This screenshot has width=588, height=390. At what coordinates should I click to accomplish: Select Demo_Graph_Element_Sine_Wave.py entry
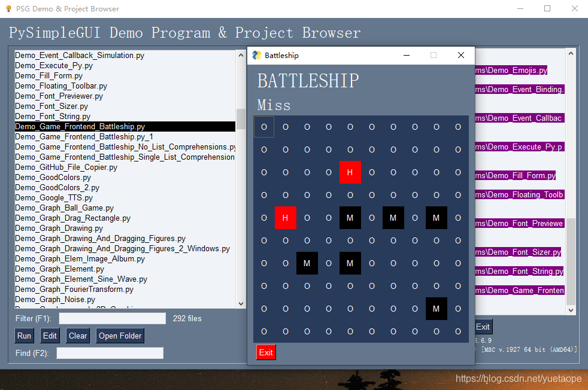(x=125, y=279)
